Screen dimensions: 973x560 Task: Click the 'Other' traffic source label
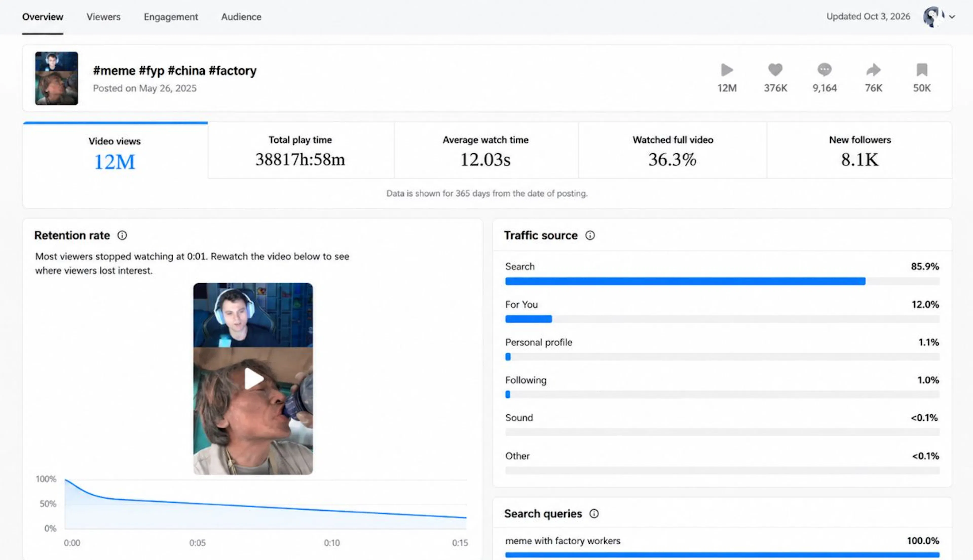coord(517,456)
